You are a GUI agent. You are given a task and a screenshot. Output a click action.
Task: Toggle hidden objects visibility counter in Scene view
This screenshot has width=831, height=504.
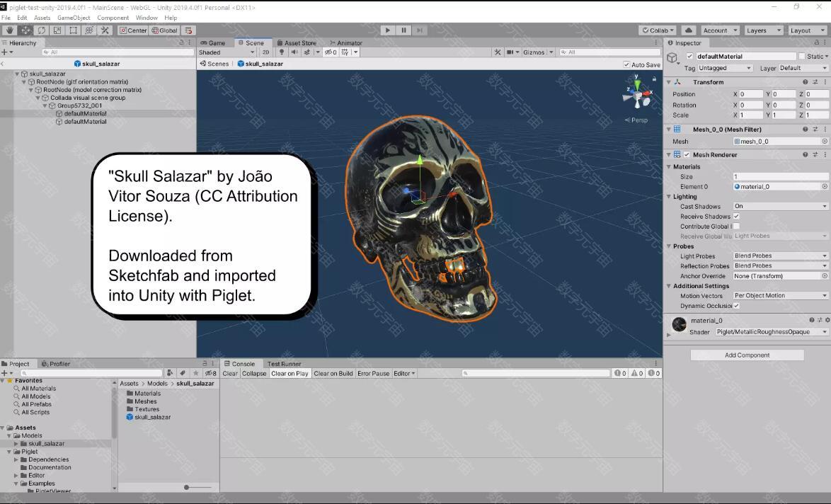[x=331, y=52]
